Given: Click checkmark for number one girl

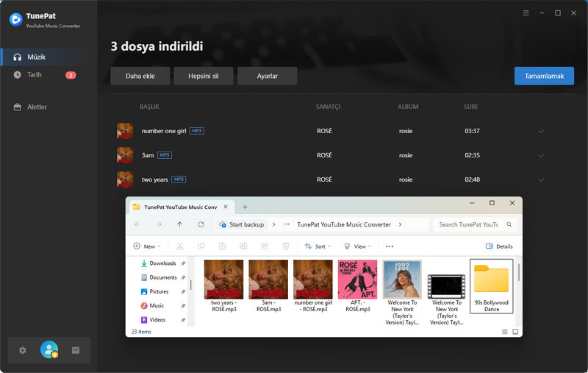Looking at the screenshot, I should (542, 132).
